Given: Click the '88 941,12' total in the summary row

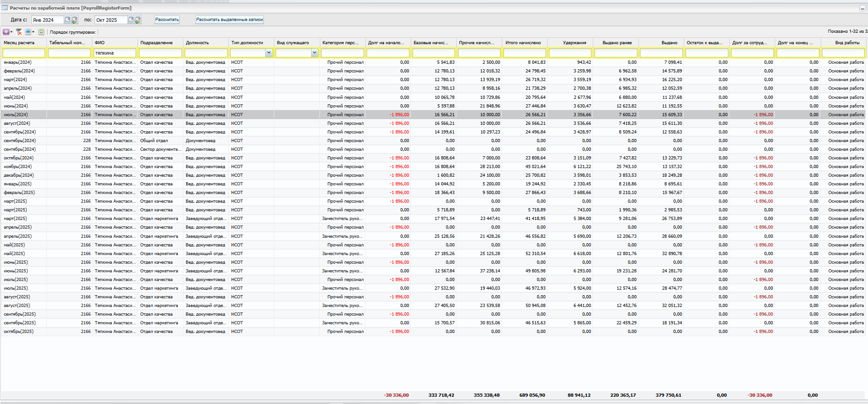Looking at the screenshot, I should pyautogui.click(x=579, y=395).
